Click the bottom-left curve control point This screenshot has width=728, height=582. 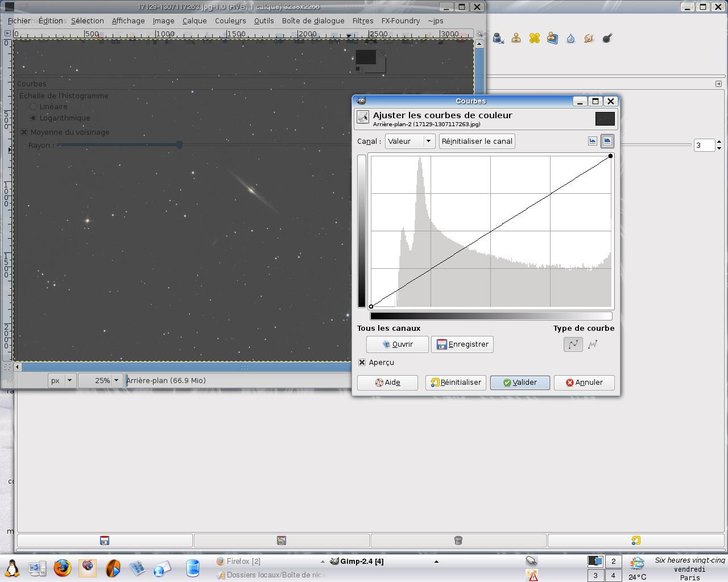click(371, 307)
